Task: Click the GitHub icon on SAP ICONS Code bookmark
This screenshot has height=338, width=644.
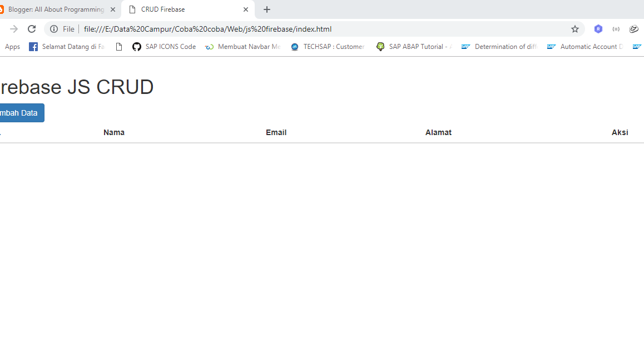Action: pos(136,47)
